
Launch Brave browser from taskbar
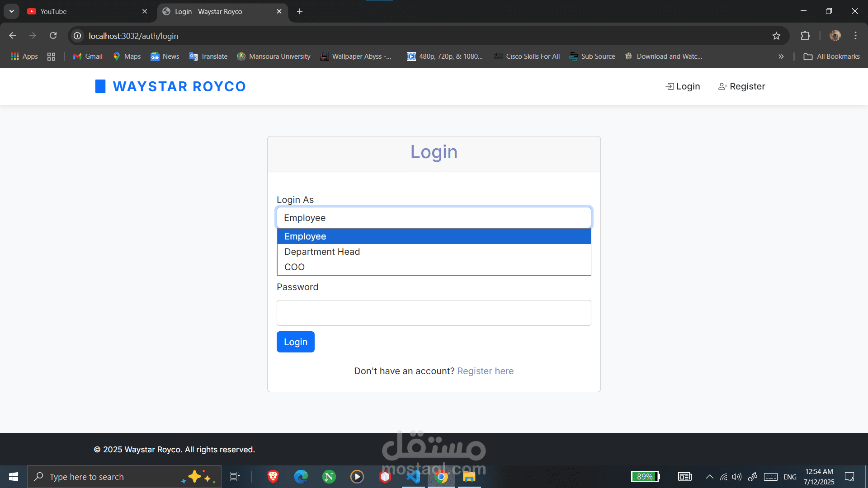[273, 477]
